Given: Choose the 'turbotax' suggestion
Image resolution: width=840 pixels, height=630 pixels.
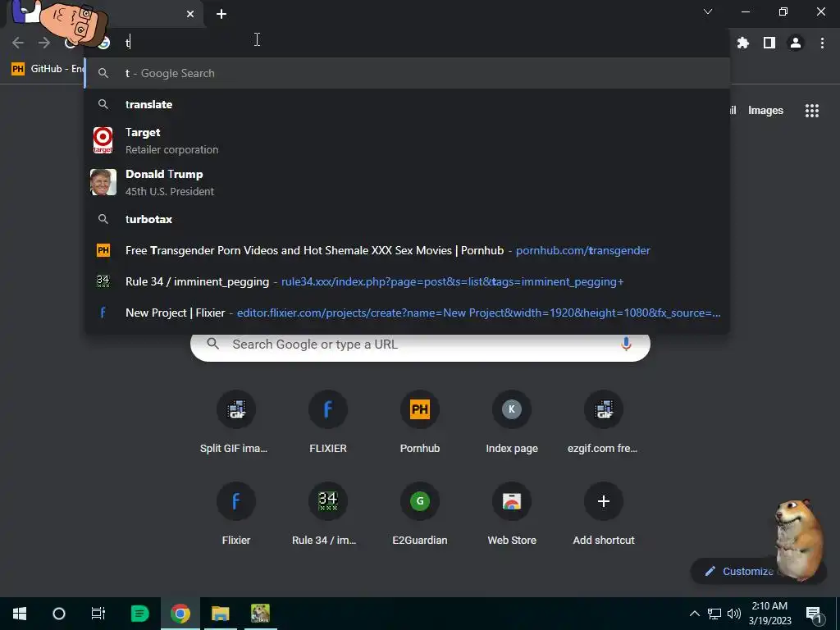Looking at the screenshot, I should [407, 219].
